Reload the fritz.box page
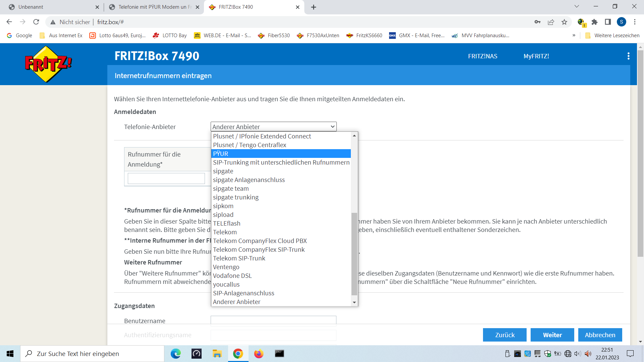 [x=36, y=22]
